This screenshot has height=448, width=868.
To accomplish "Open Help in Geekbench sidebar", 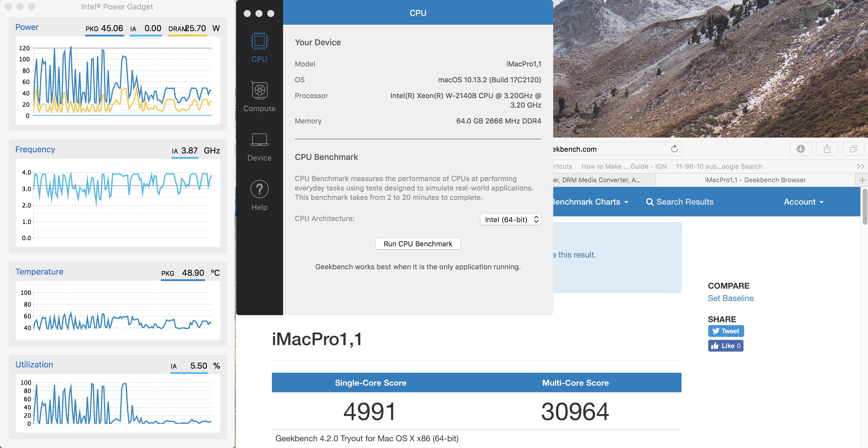I will 259,196.
